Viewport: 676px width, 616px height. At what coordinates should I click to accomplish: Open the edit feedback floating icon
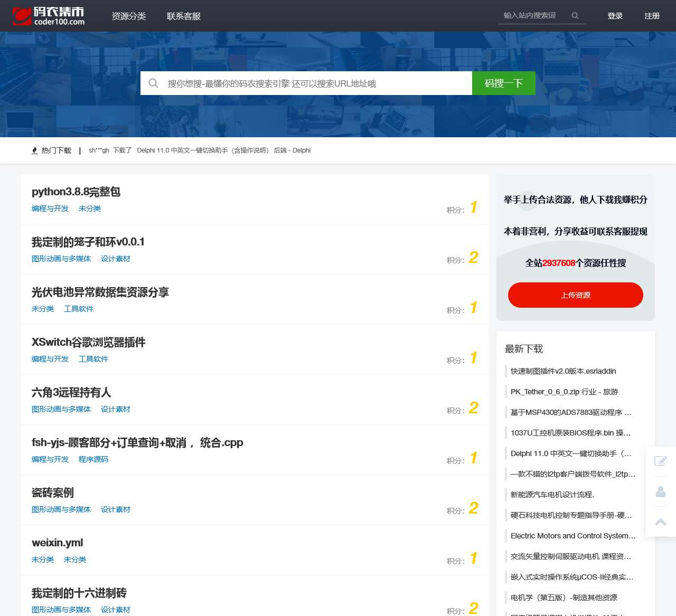[x=660, y=461]
